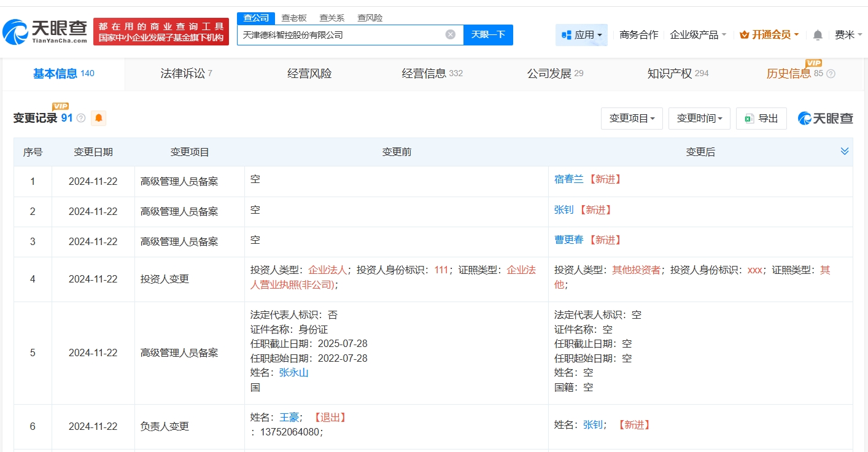Open the 张钊 link in row 2
Screen dimensions: 868x452
click(x=564, y=210)
